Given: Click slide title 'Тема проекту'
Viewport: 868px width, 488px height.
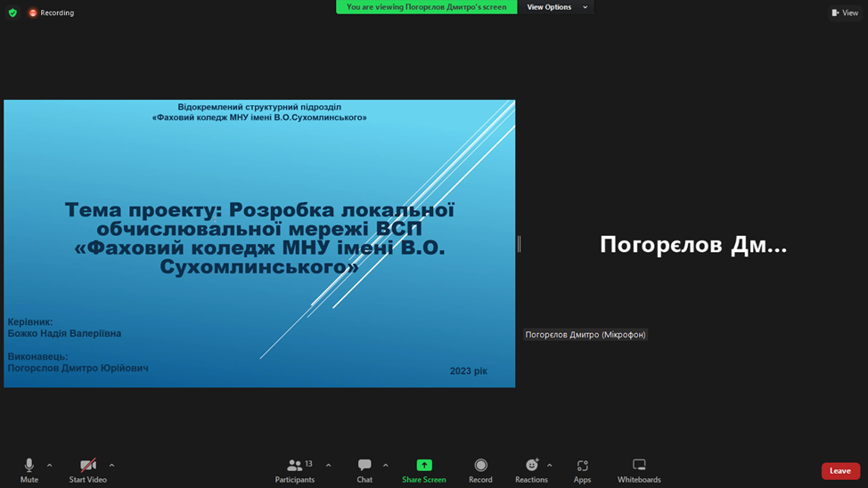Looking at the screenshot, I should [x=143, y=210].
